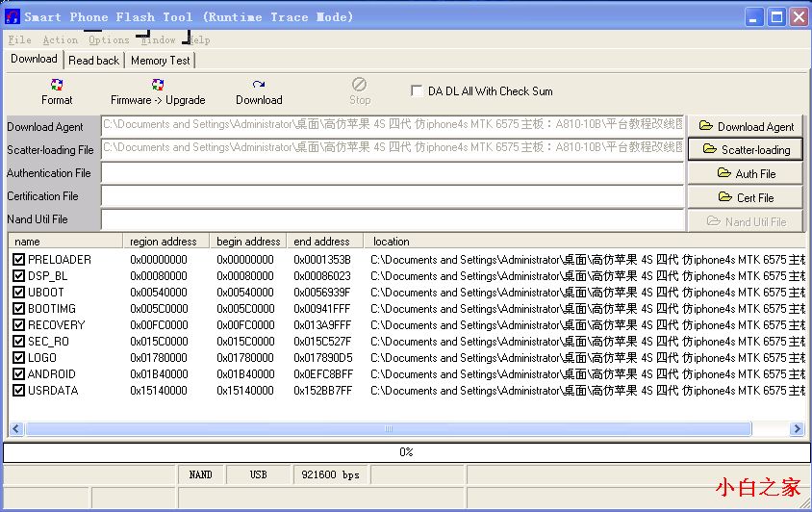Click the horizontal scrollbar thumb
Screen dimensions: 812x512
point(389,428)
